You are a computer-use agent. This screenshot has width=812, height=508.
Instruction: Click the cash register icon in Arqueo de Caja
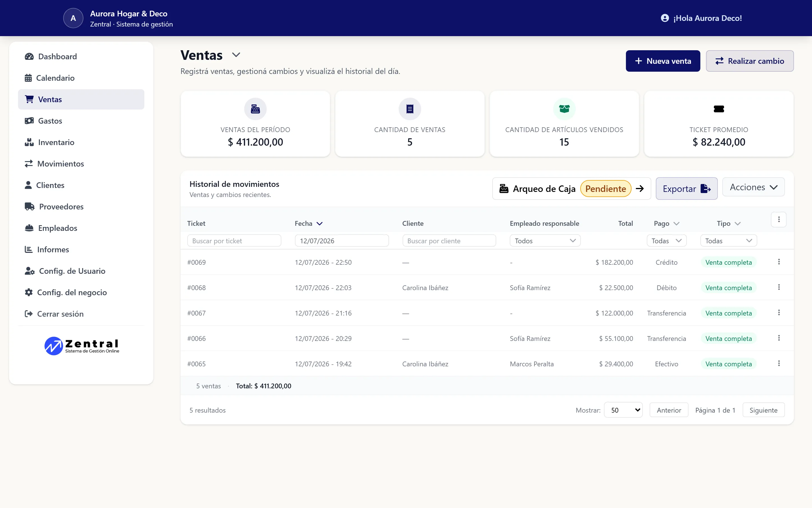504,189
